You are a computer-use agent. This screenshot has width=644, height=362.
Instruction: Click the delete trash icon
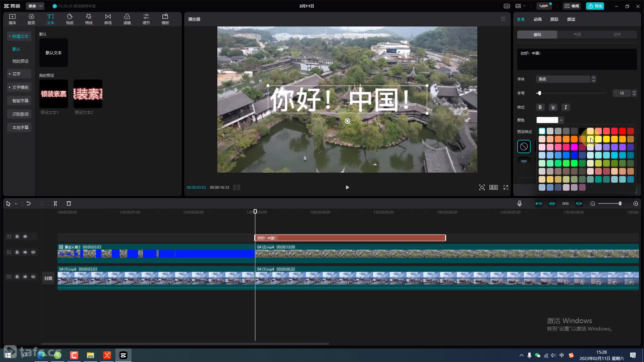pyautogui.click(x=69, y=203)
